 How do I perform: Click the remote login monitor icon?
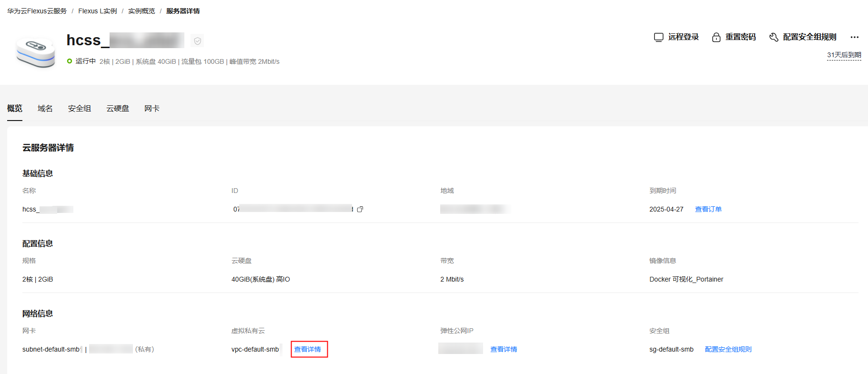(x=658, y=37)
